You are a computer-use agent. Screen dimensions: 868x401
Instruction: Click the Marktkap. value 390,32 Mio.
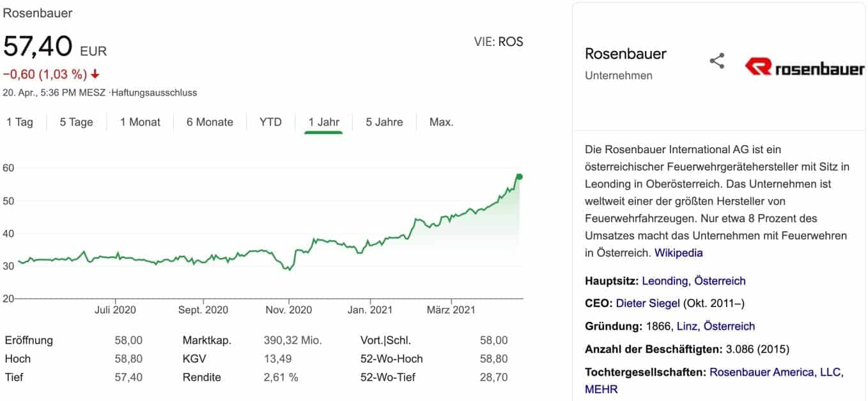click(x=293, y=340)
